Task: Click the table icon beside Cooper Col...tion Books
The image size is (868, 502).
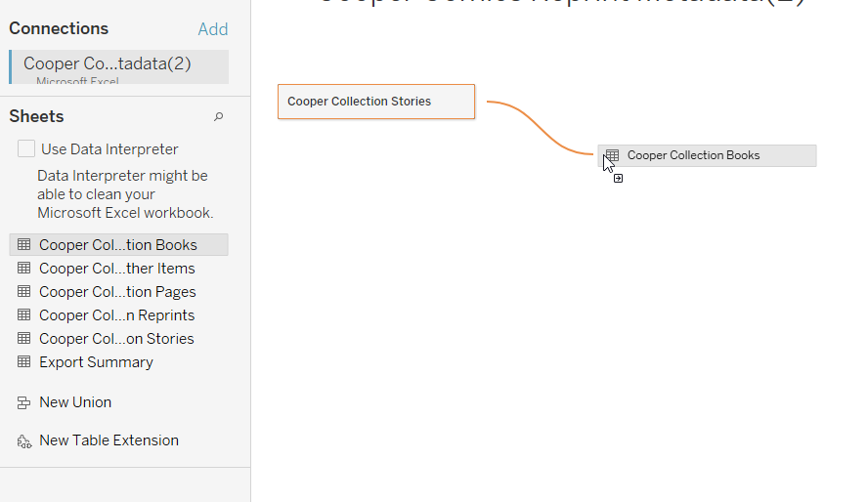Action: [x=24, y=245]
